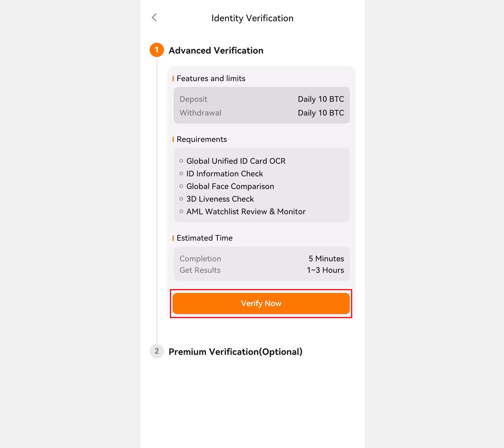Go back using the left chevron arrow
This screenshot has height=448, width=504.
click(154, 18)
